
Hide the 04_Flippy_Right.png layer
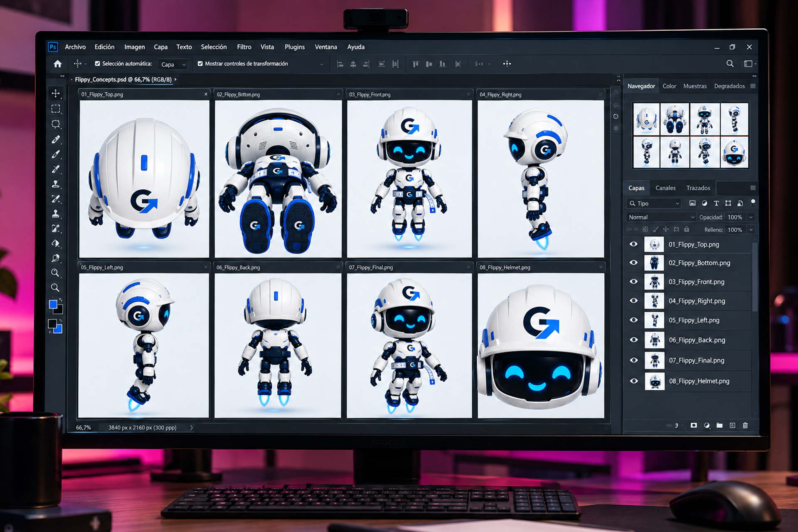click(633, 300)
